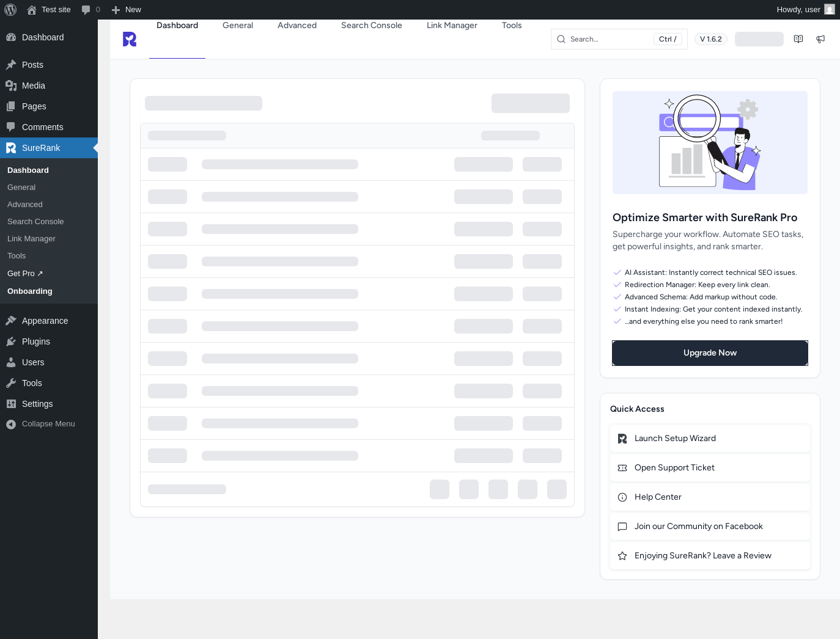Image resolution: width=840 pixels, height=639 pixels.
Task: Focus the Search input field
Action: (619, 39)
